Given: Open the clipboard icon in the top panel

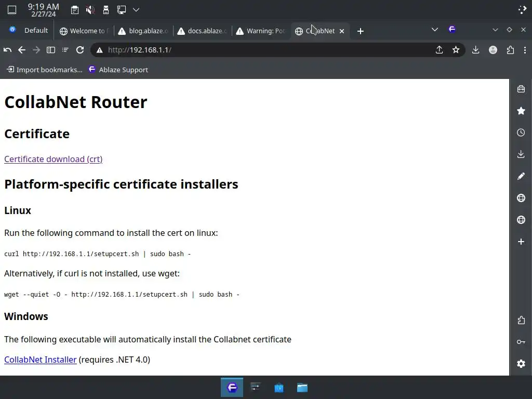Looking at the screenshot, I should (75, 10).
